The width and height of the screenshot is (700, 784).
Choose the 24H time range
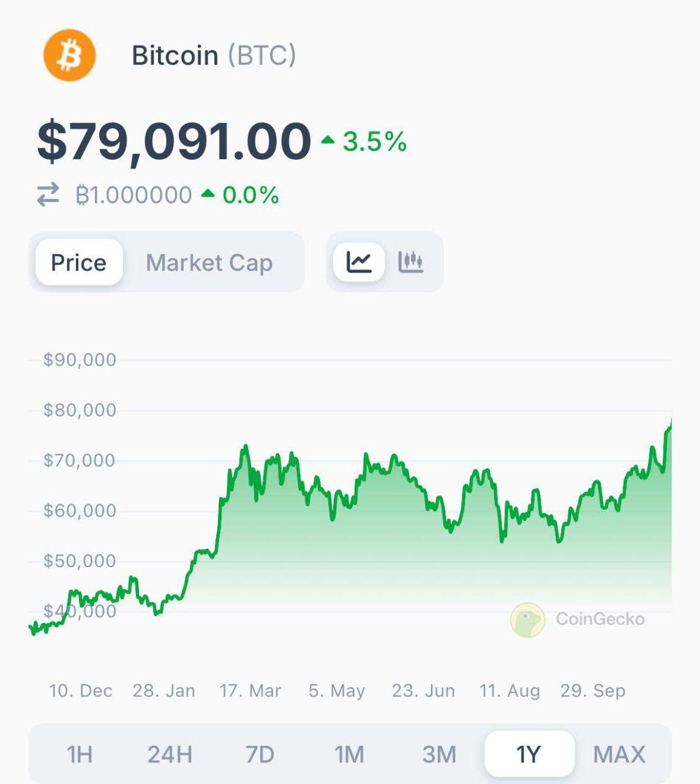pos(170,754)
